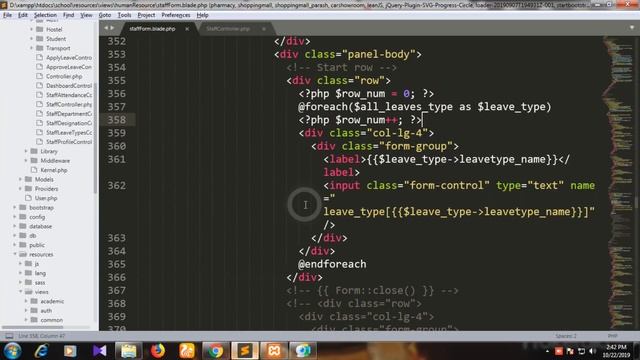The width and height of the screenshot is (640, 360).
Task: Click the sidebar horizontal scrollbar
Action: (x=33, y=327)
